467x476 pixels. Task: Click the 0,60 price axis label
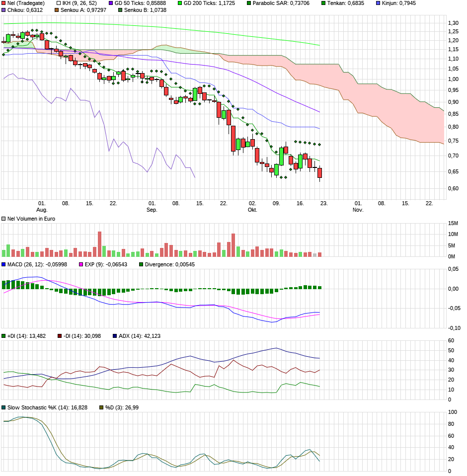(454, 188)
